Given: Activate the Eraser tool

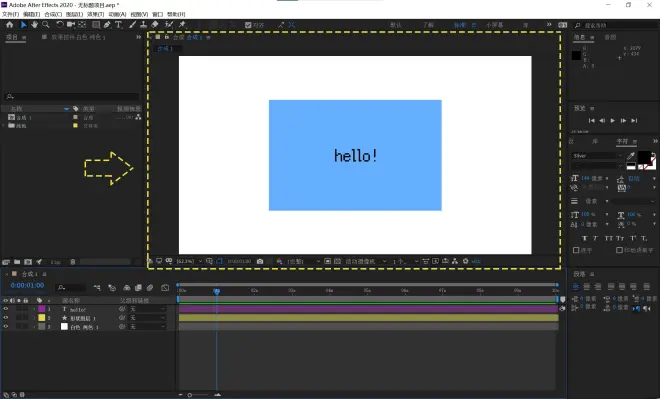Looking at the screenshot, I should pyautogui.click(x=154, y=25).
